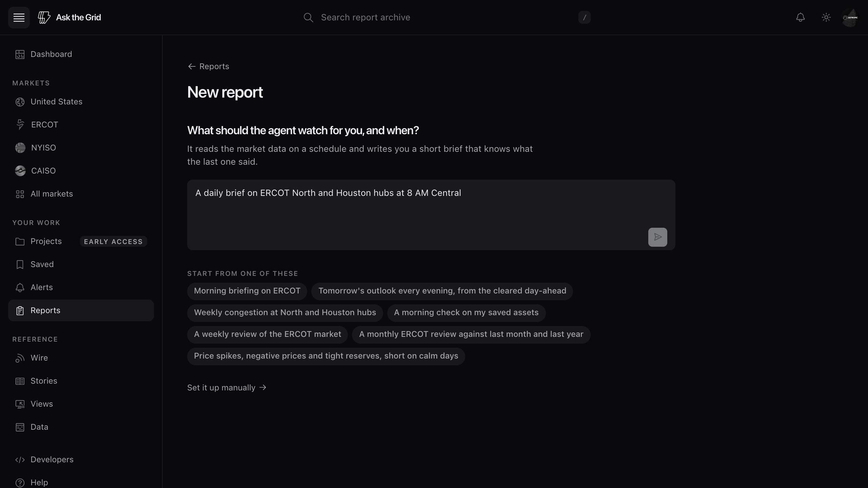Click the Wire feed icon
Image resolution: width=868 pixels, height=488 pixels.
pos(20,358)
